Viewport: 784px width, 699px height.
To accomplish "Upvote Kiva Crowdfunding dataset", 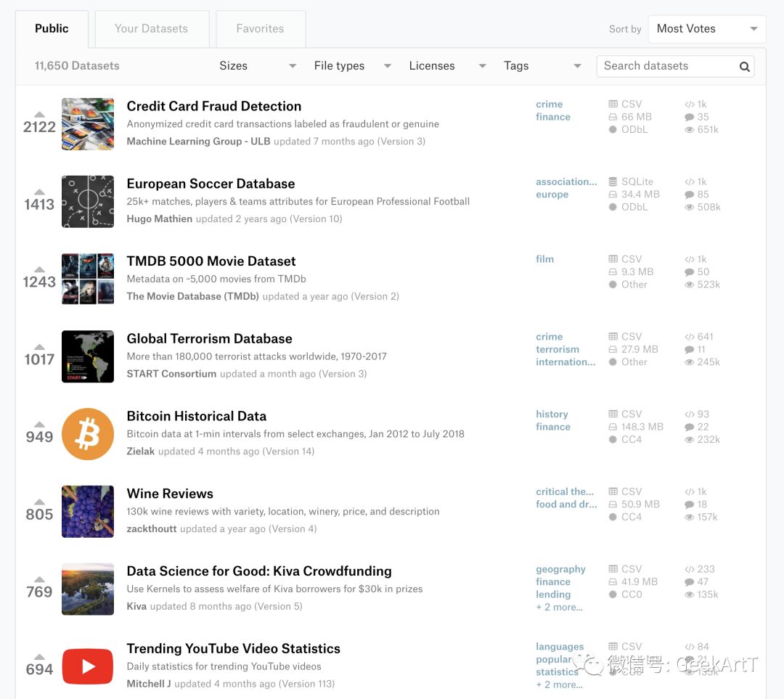I will (39, 579).
